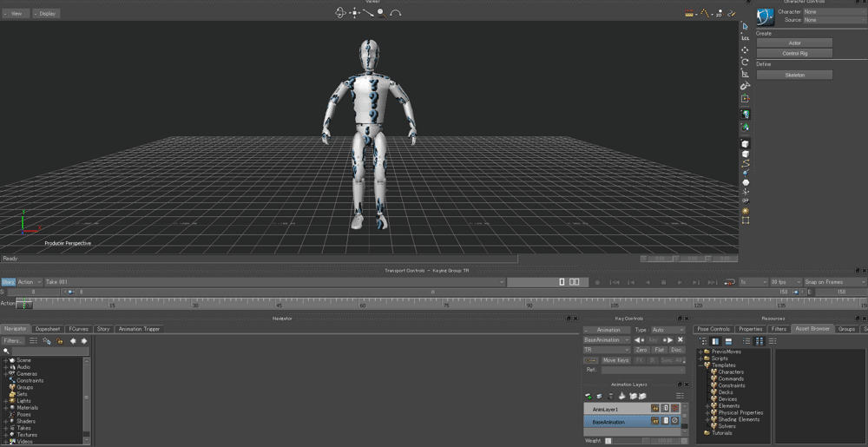Select the Translate tool in viewer toolbar
Viewport: 868px width, 447px height.
tap(745, 49)
